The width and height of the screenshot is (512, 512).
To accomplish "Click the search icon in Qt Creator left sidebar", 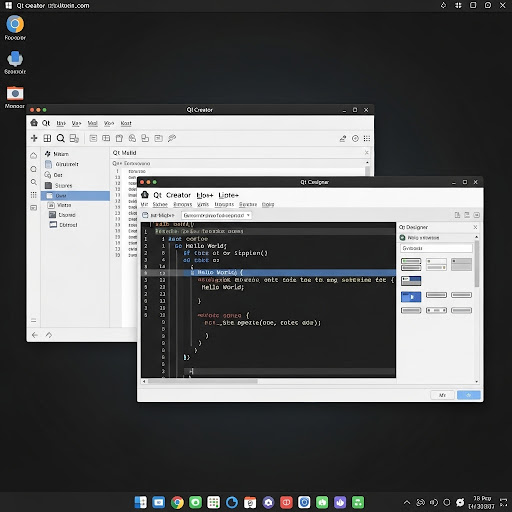I will pyautogui.click(x=34, y=182).
